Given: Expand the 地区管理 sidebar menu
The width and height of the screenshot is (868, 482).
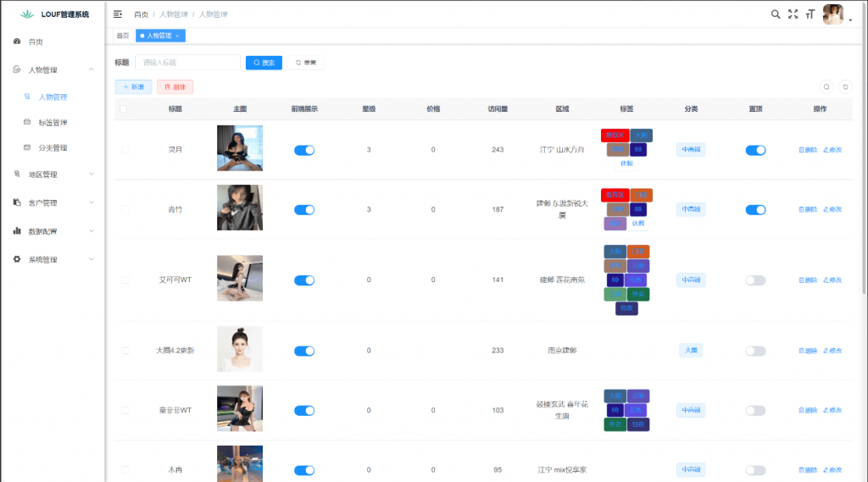Looking at the screenshot, I should pyautogui.click(x=55, y=175).
